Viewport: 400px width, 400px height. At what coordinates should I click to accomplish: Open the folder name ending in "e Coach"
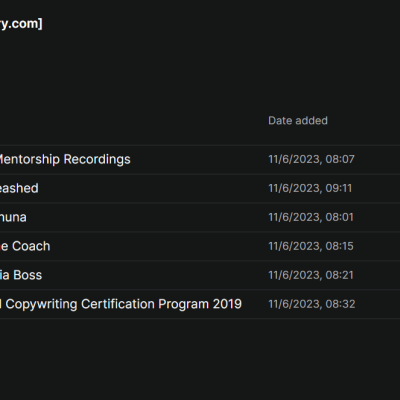tap(25, 246)
